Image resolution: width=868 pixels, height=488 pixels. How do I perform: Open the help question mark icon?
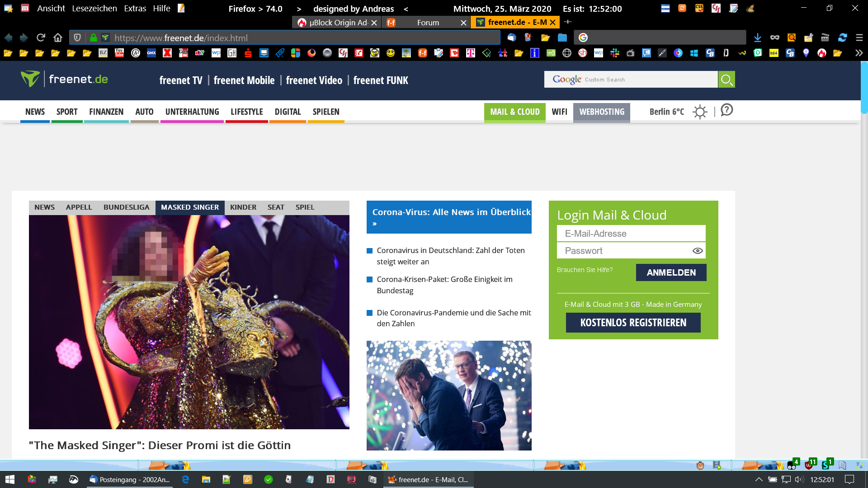tap(726, 110)
